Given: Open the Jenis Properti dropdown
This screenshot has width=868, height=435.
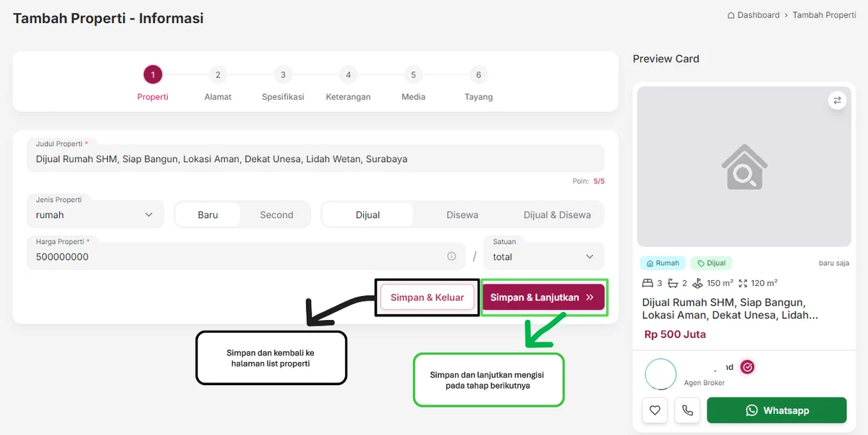Looking at the screenshot, I should [x=95, y=214].
